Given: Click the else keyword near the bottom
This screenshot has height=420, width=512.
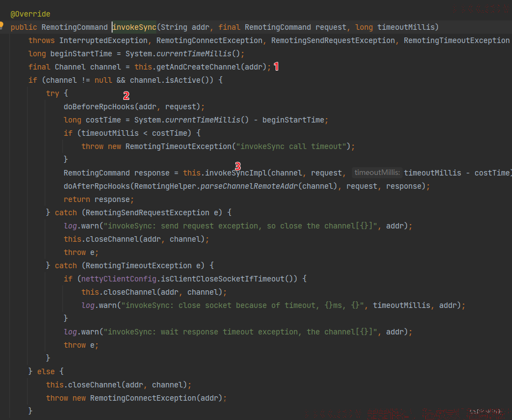Looking at the screenshot, I should click(46, 371).
